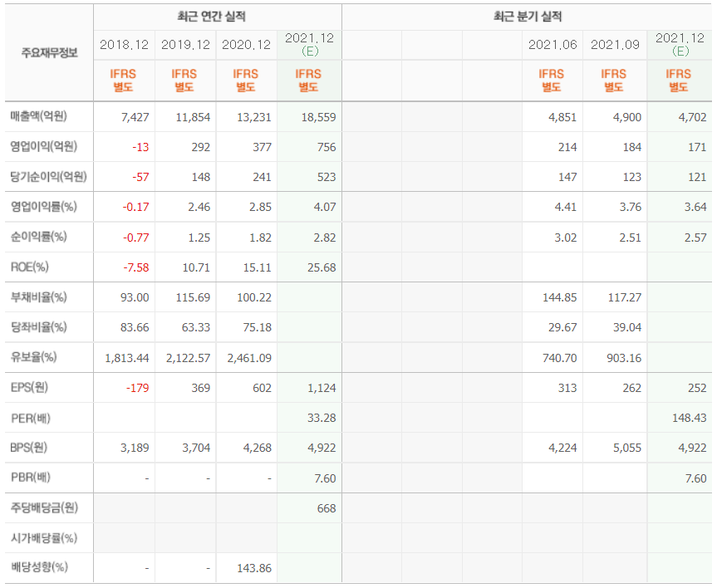Click revenue value 7,427
The height and width of the screenshot is (588, 717).
coord(135,117)
